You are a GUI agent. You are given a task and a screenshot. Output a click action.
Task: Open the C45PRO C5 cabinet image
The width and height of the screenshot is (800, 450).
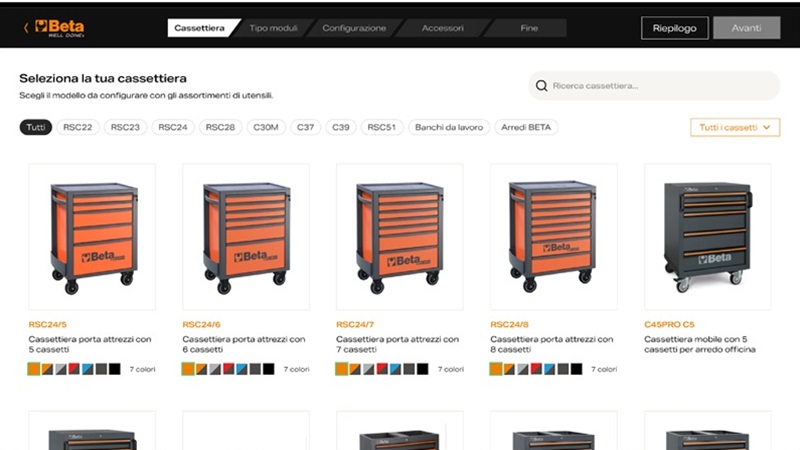(708, 237)
